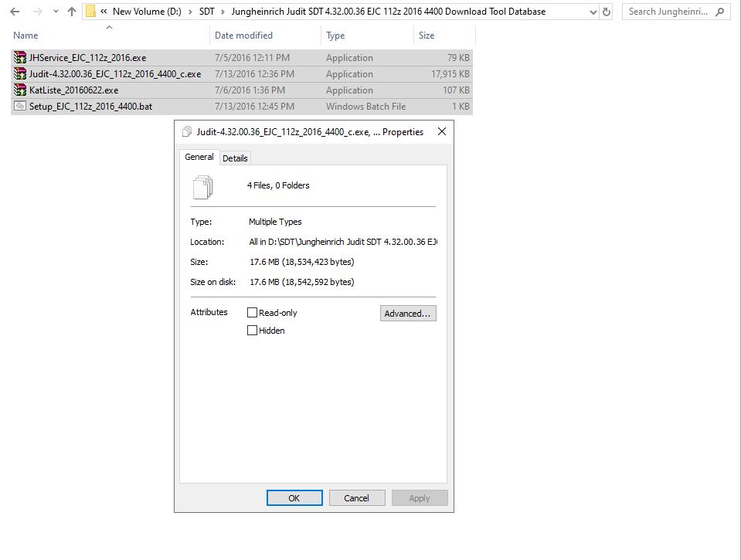Open the recent locations dropdown arrow
Image resolution: width=741 pixels, height=560 pixels.
click(x=56, y=12)
